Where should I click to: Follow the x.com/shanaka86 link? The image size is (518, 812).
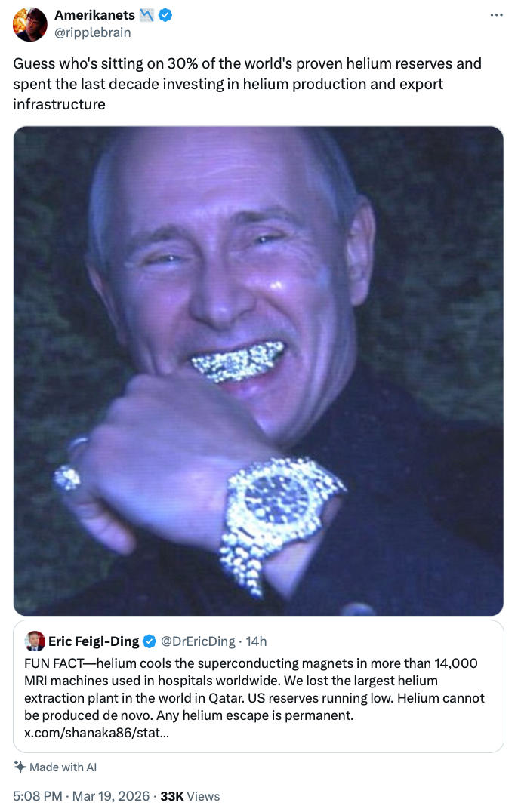pyautogui.click(x=96, y=732)
